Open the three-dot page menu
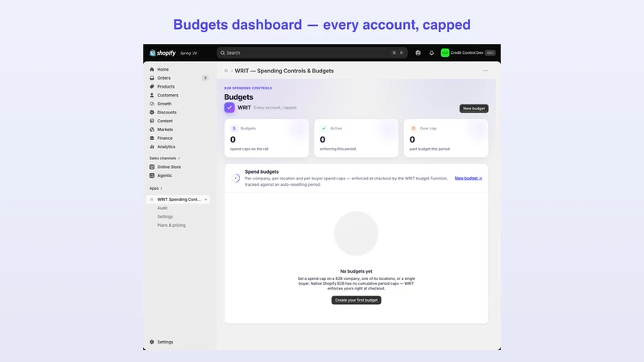644x362 pixels. point(485,71)
